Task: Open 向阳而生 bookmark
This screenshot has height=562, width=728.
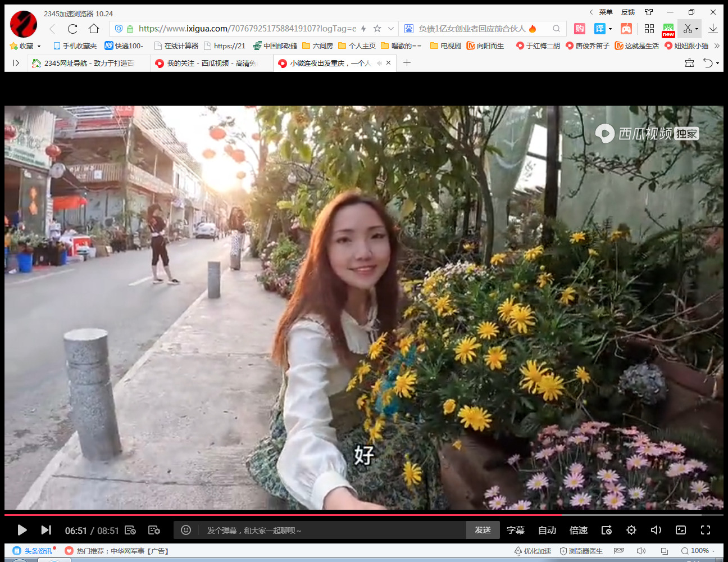Action: (x=485, y=46)
